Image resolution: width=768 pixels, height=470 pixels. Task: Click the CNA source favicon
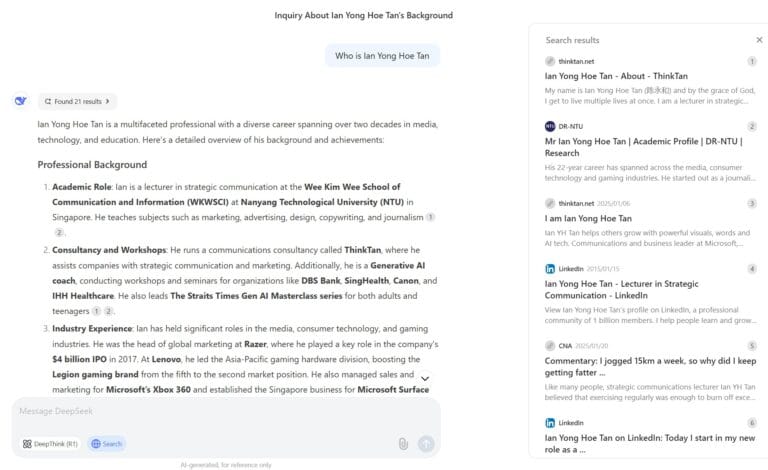click(x=550, y=345)
